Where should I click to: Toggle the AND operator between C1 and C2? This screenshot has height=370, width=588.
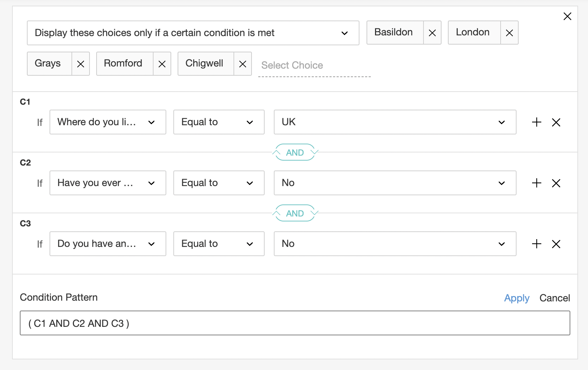tap(295, 152)
